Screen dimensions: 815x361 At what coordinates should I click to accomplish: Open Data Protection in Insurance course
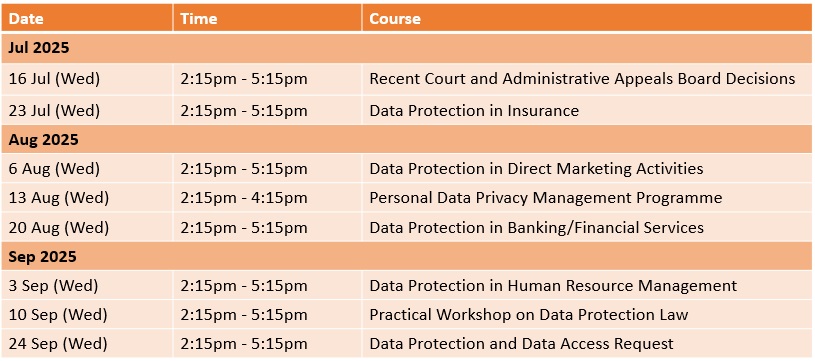pos(474,111)
